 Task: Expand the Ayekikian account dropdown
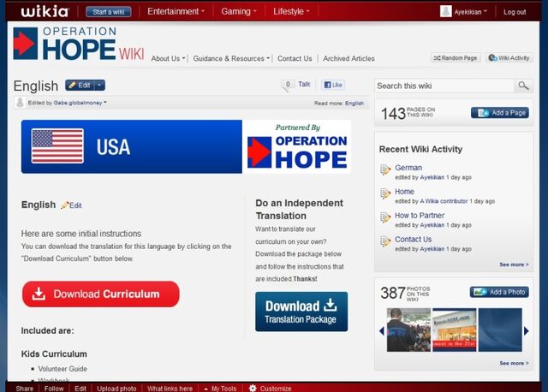click(x=470, y=12)
